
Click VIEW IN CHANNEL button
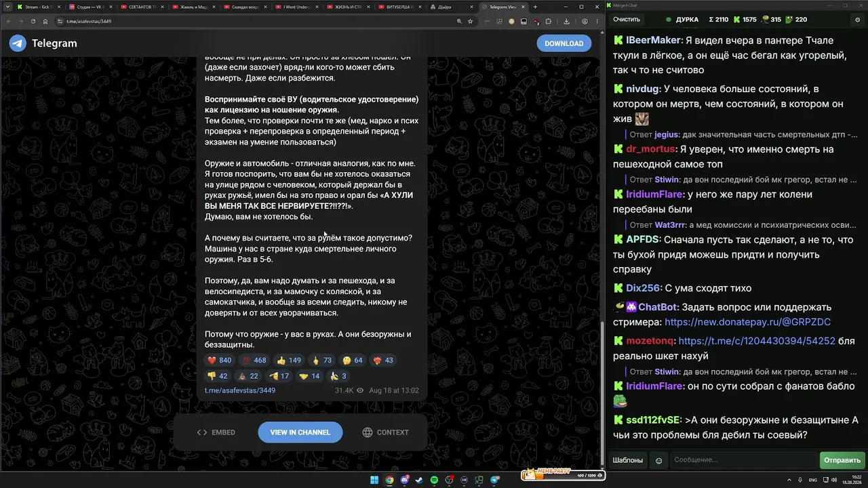[300, 432]
